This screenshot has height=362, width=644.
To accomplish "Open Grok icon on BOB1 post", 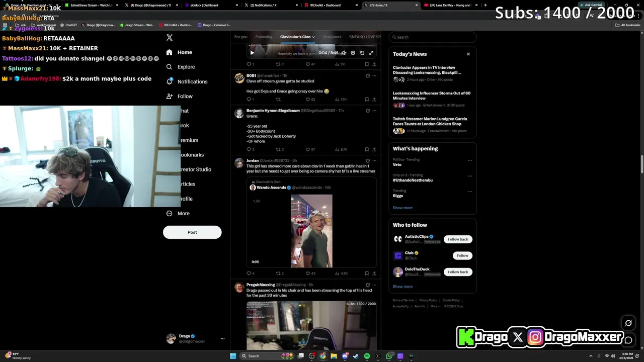I will pos(367,76).
